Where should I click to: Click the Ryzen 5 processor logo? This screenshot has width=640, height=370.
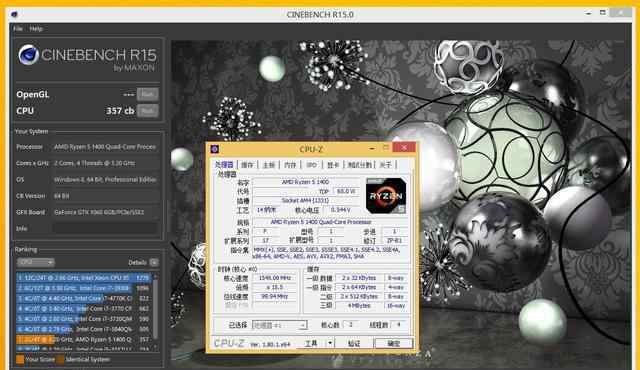pyautogui.click(x=386, y=195)
